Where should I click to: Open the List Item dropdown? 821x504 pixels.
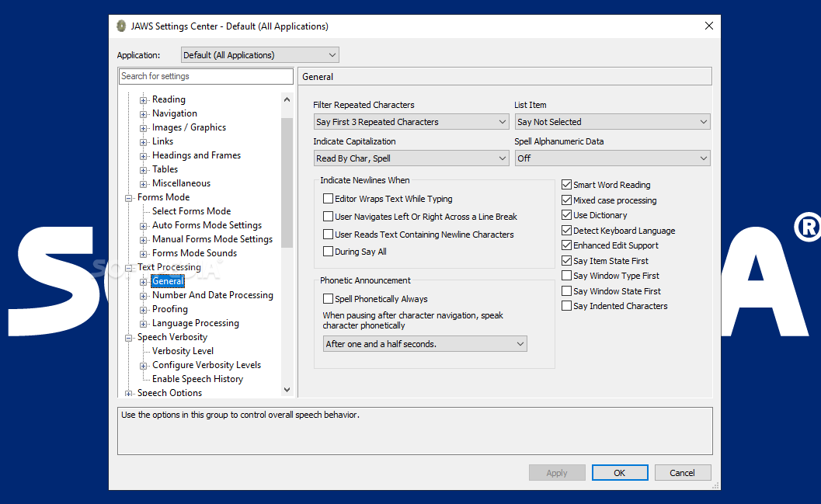[x=613, y=122]
